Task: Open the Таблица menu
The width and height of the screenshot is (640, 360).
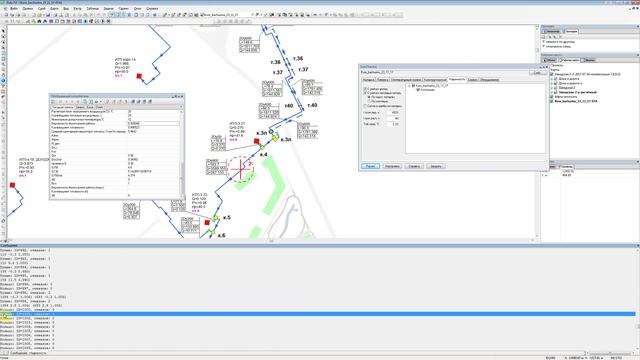Action: 93,8
